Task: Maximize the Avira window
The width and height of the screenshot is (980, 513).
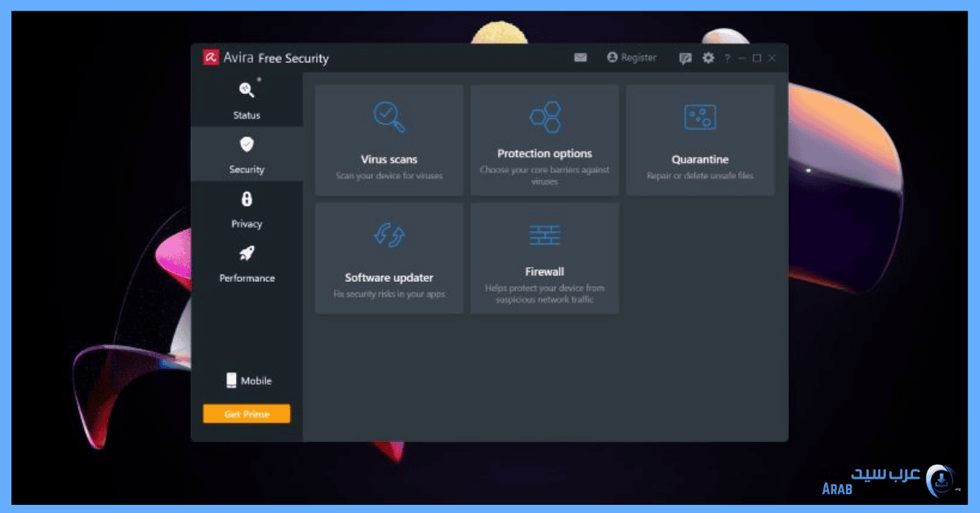Action: 757,58
